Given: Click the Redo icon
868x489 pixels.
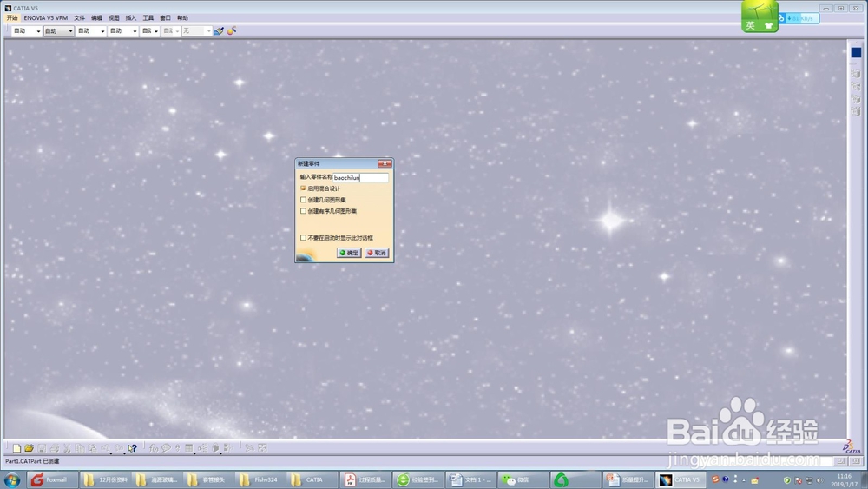Looking at the screenshot, I should [x=118, y=447].
